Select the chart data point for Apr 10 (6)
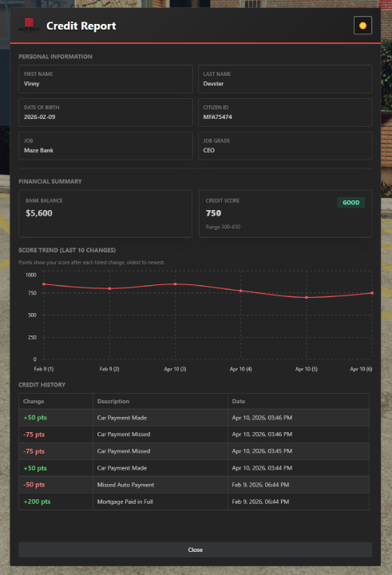392x575 pixels. pos(372,293)
